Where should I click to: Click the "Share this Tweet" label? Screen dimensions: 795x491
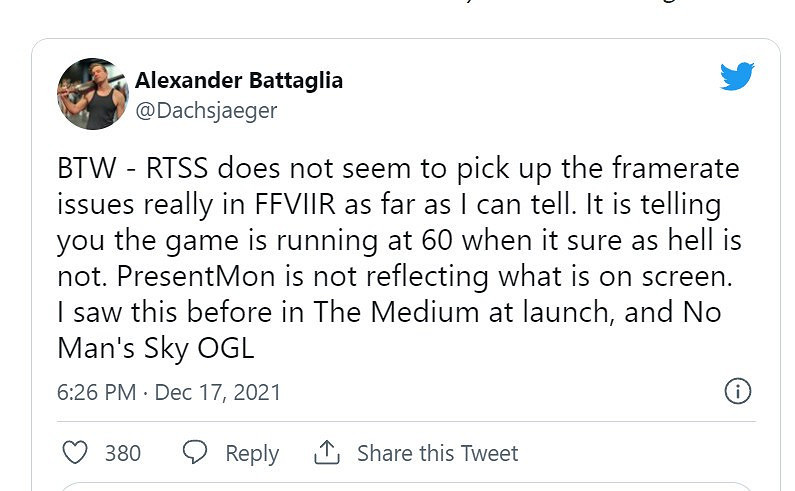click(x=437, y=453)
